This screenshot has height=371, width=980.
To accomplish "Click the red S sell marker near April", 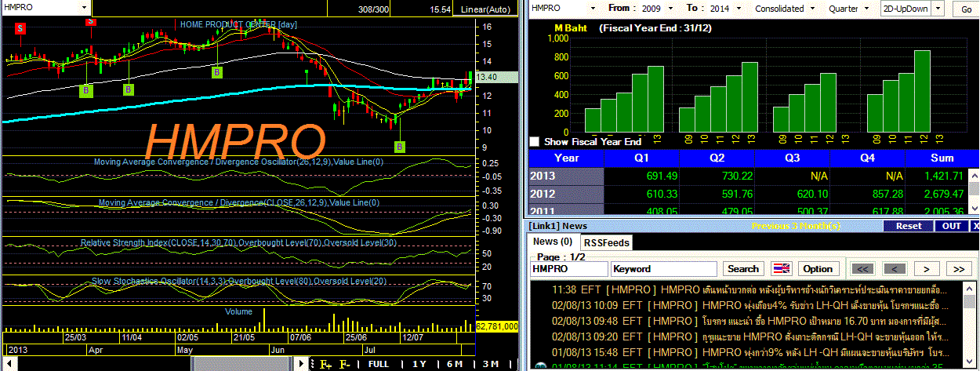I will pyautogui.click(x=92, y=23).
